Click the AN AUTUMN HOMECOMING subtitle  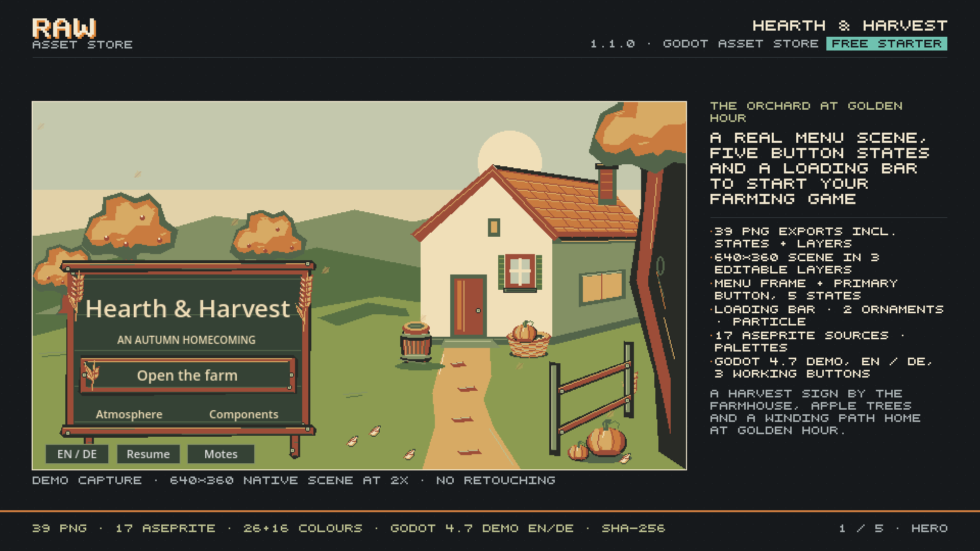(x=186, y=340)
